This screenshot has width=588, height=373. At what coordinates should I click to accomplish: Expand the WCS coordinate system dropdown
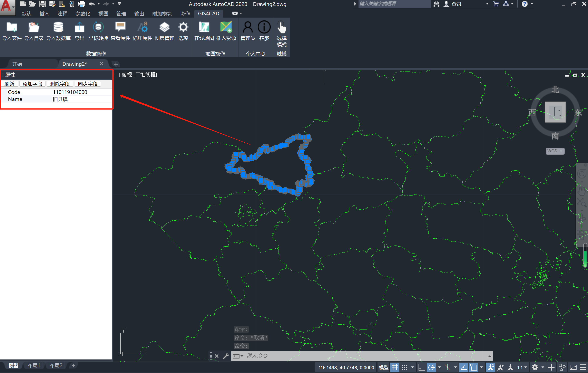click(x=561, y=151)
